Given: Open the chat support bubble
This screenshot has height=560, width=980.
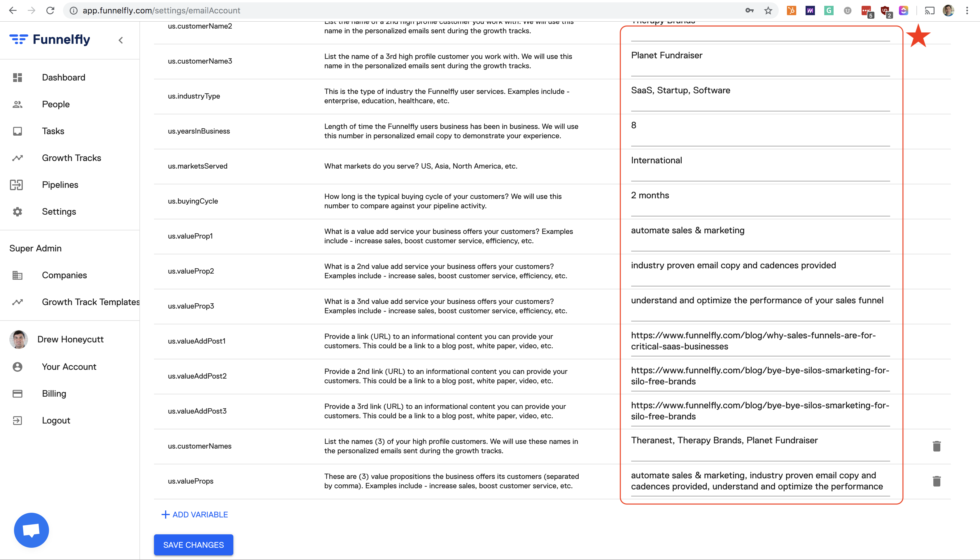Looking at the screenshot, I should [x=31, y=530].
